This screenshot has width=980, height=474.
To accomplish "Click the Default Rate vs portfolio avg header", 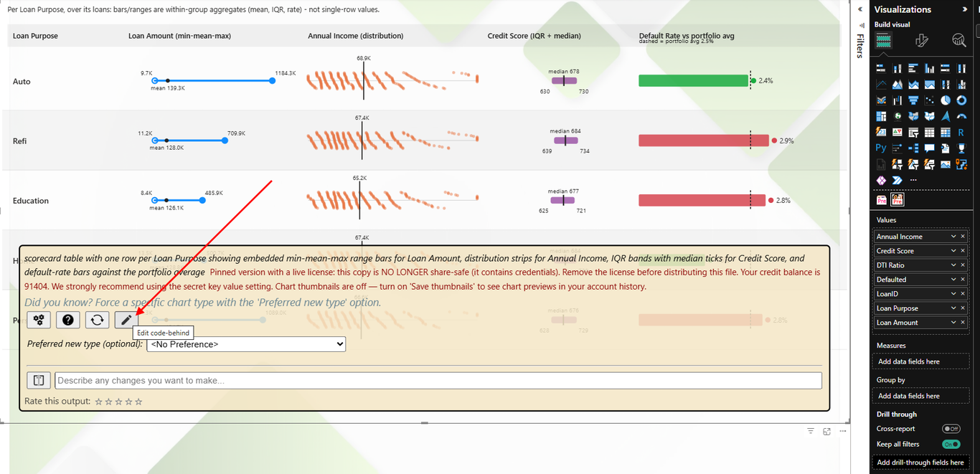I will pyautogui.click(x=687, y=35).
